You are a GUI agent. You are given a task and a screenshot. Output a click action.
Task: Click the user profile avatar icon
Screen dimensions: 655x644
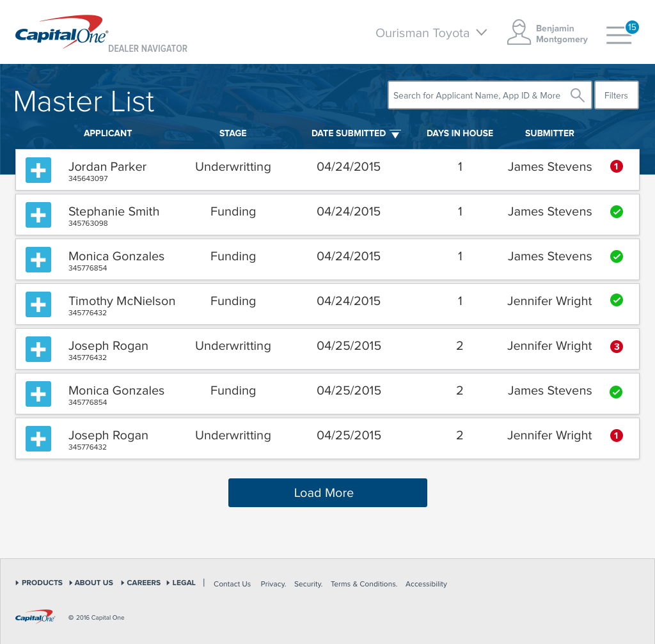pyautogui.click(x=518, y=32)
